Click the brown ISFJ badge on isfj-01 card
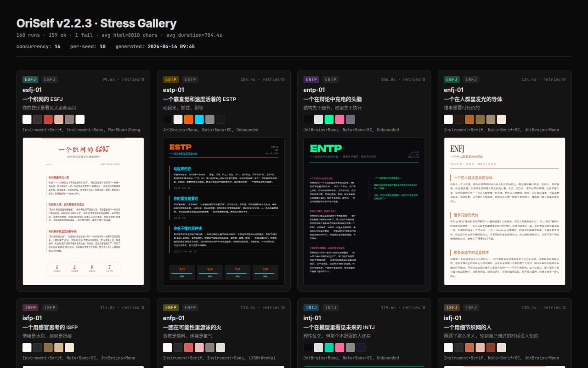Image resolution: width=588 pixels, height=368 pixels. point(452,307)
